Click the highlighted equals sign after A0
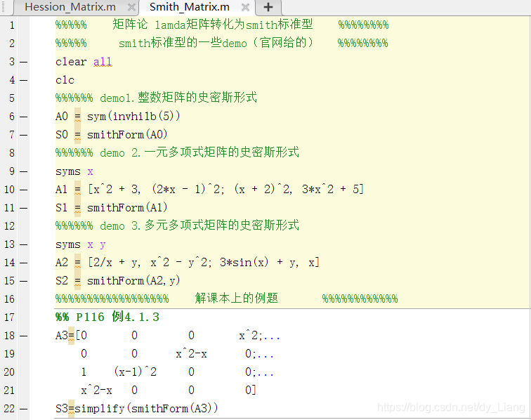The width and height of the screenshot is (531, 420). click(77, 117)
